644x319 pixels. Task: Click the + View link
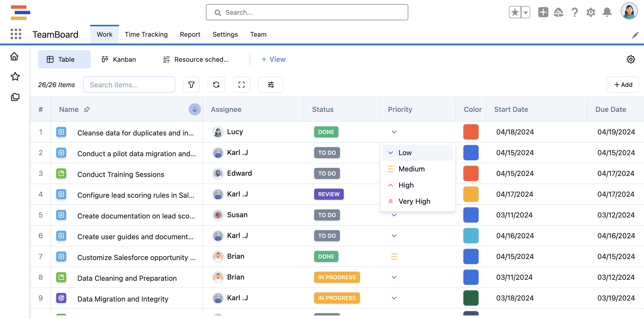[273, 59]
